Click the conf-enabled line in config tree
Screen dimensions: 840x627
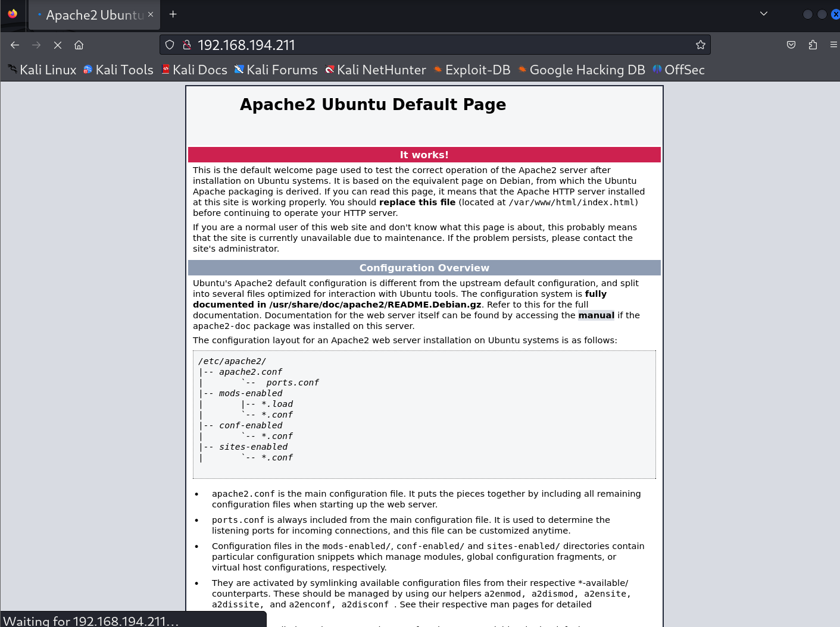tap(251, 425)
